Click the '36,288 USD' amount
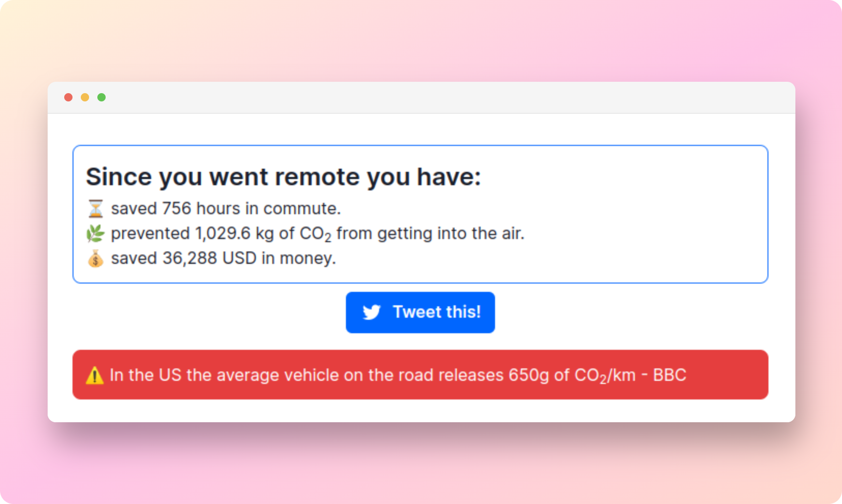This screenshot has height=504, width=842. (209, 258)
